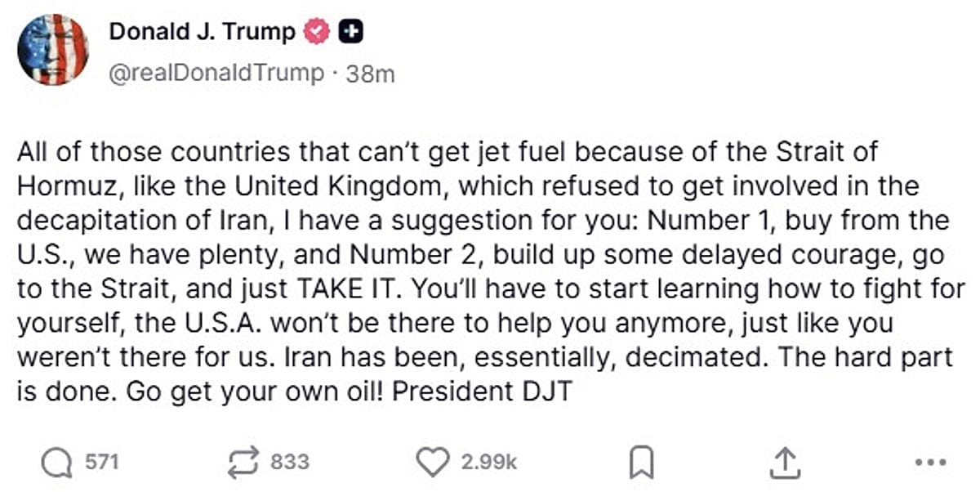The width and height of the screenshot is (980, 492).
Task: View the 571 replies count
Action: coord(103,462)
